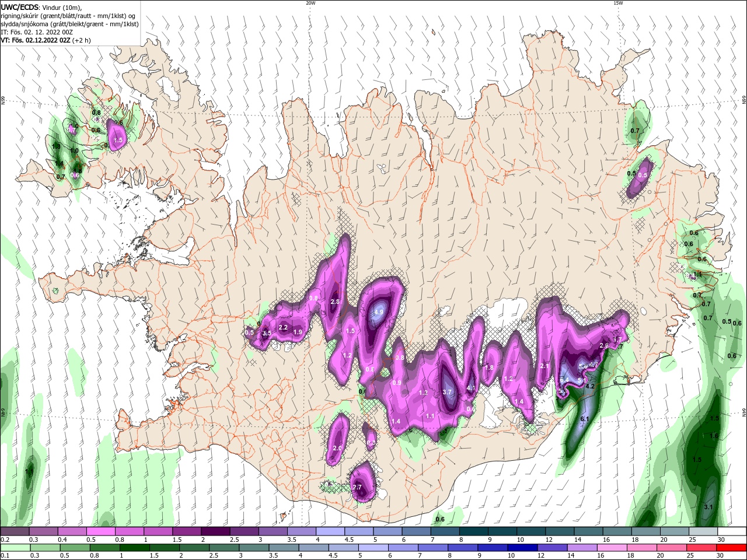Image resolution: width=747 pixels, height=560 pixels.
Task: Click the lavender 4 swatch in the snow legend
Action: 330,531
